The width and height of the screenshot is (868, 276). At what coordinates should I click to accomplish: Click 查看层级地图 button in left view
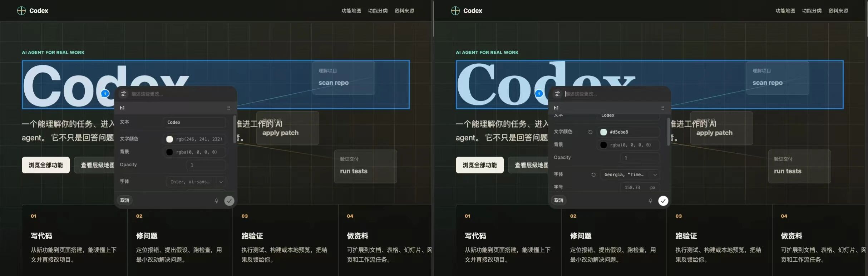tap(94, 165)
